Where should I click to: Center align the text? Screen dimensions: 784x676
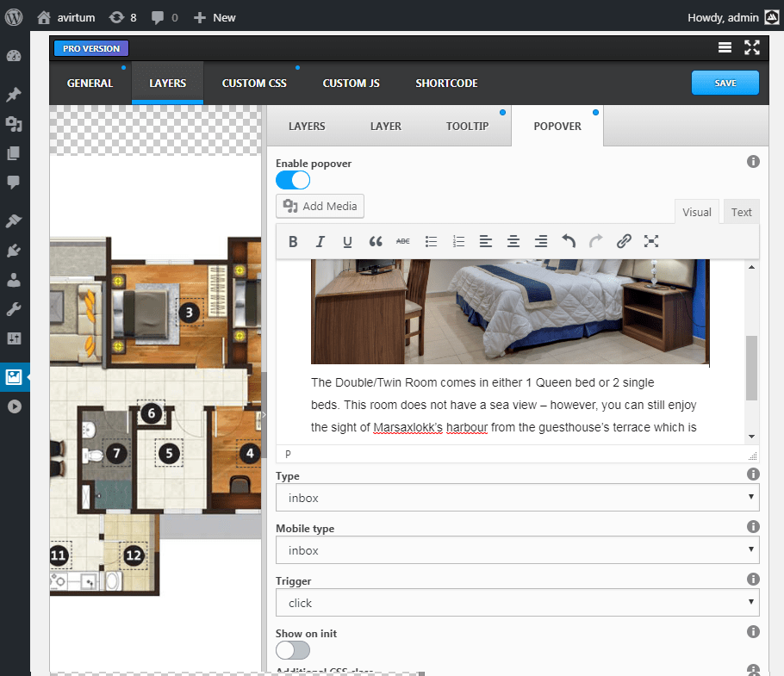[x=513, y=242]
